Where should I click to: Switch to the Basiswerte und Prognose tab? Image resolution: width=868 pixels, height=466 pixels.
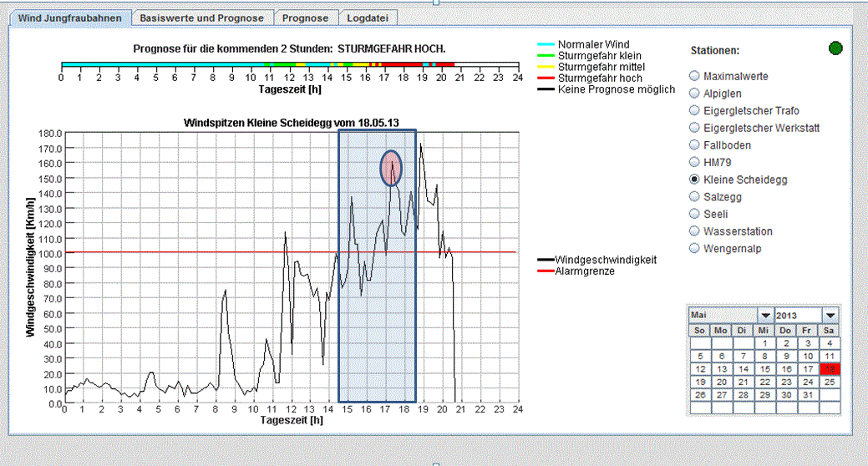click(x=201, y=18)
